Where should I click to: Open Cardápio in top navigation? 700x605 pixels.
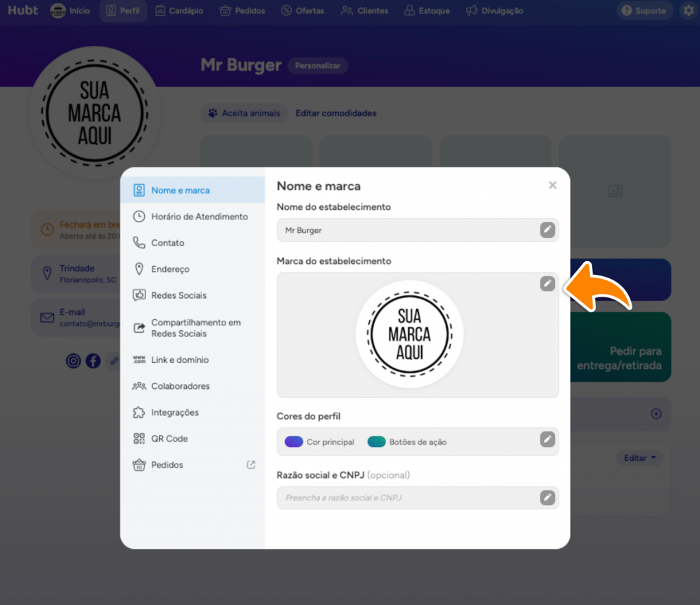[x=179, y=11]
